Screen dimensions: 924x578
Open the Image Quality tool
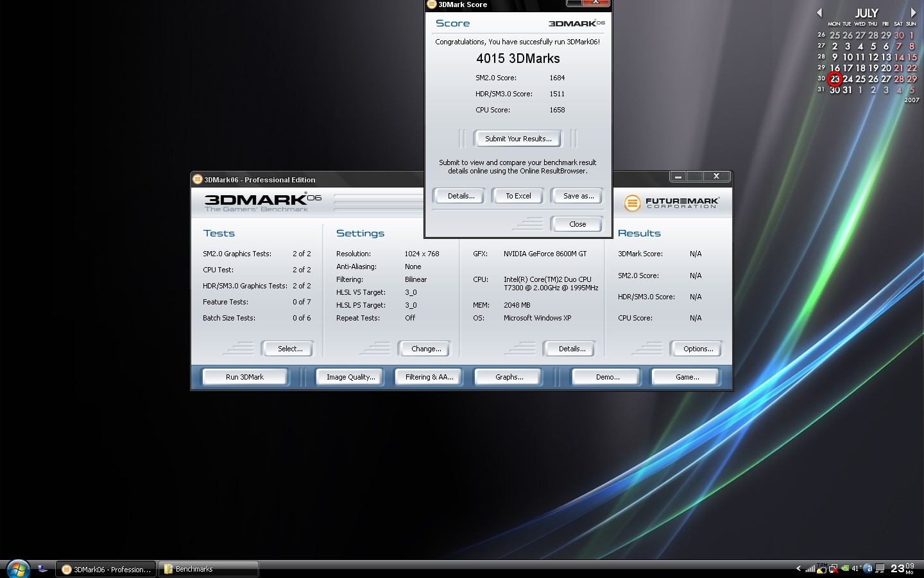(350, 377)
